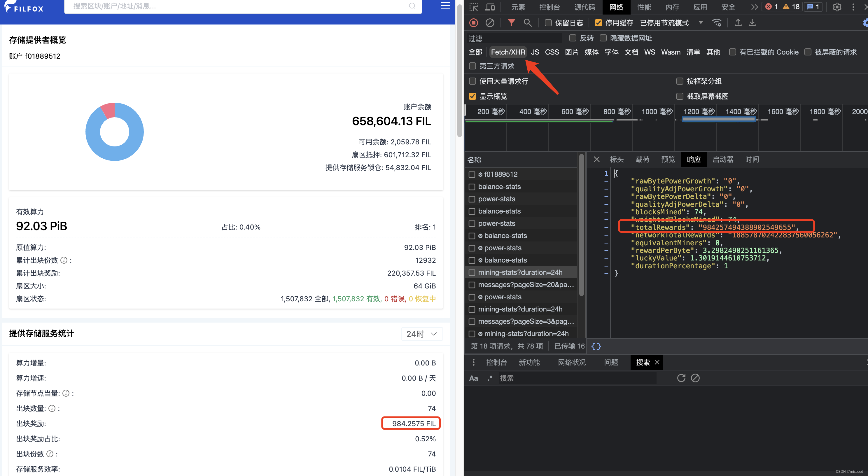The width and height of the screenshot is (868, 476).
Task: Click the 过滤 filter input
Action: 514,38
